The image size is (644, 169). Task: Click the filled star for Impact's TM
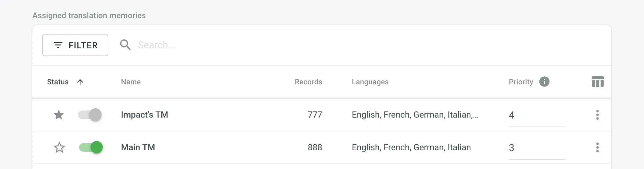[59, 115]
